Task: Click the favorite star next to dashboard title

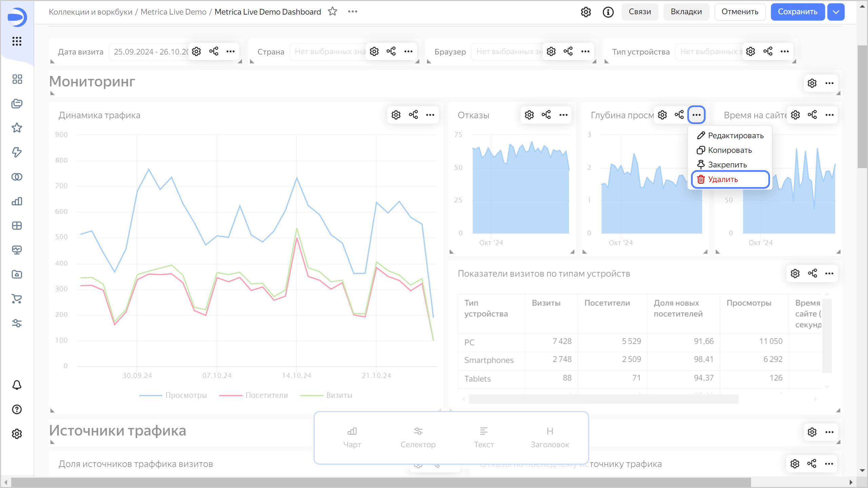Action: pyautogui.click(x=332, y=12)
